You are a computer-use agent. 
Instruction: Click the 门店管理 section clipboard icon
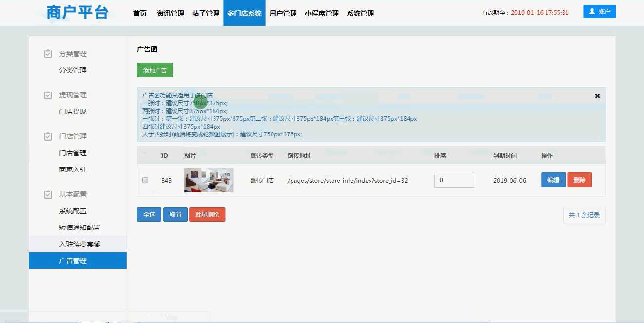[x=48, y=136]
